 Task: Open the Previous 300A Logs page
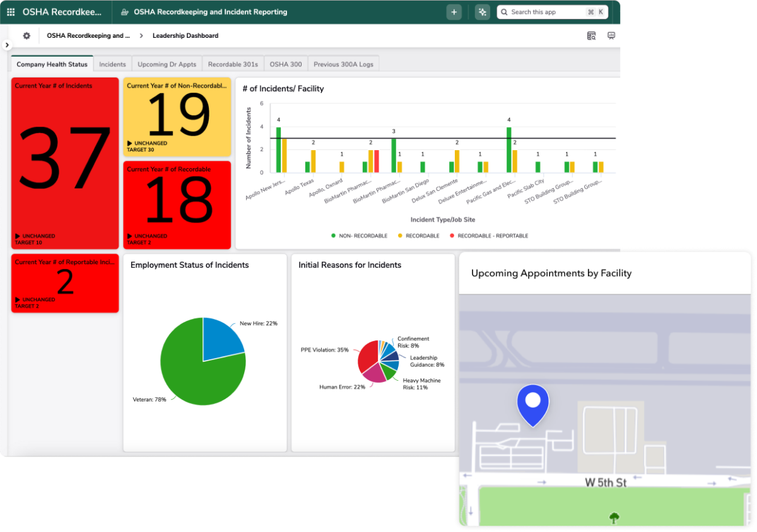343,64
